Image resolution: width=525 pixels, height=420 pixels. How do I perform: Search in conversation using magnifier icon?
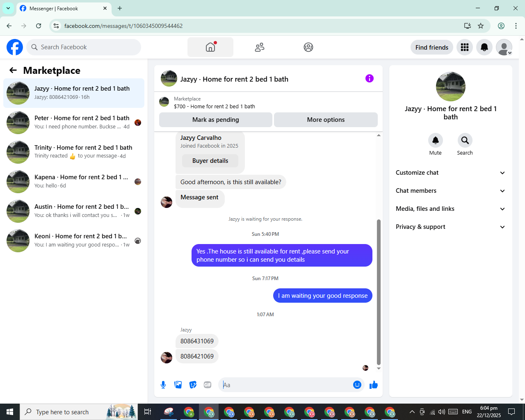[465, 140]
